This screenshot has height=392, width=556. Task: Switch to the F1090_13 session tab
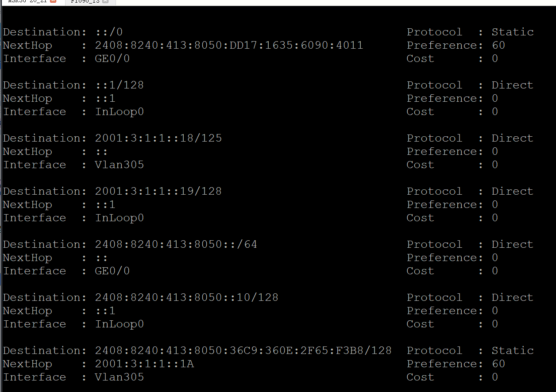coord(85,2)
